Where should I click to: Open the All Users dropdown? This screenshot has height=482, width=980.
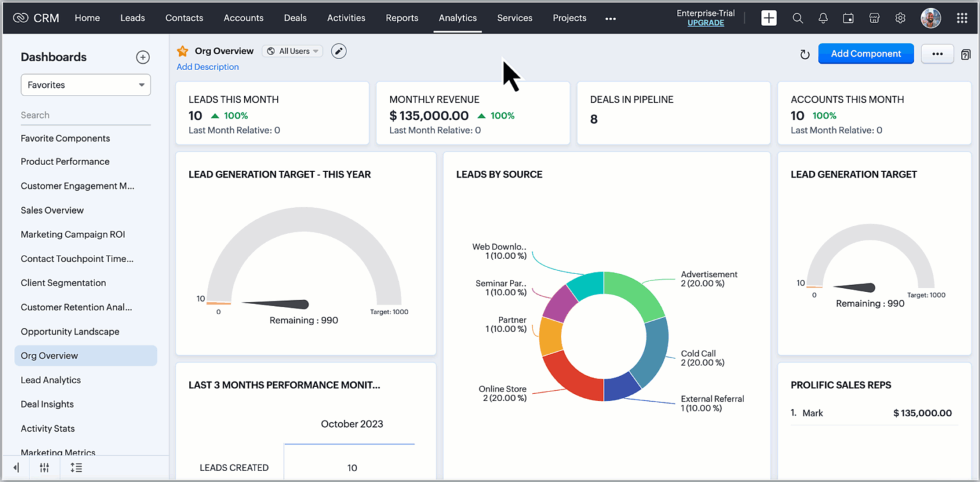pos(292,51)
